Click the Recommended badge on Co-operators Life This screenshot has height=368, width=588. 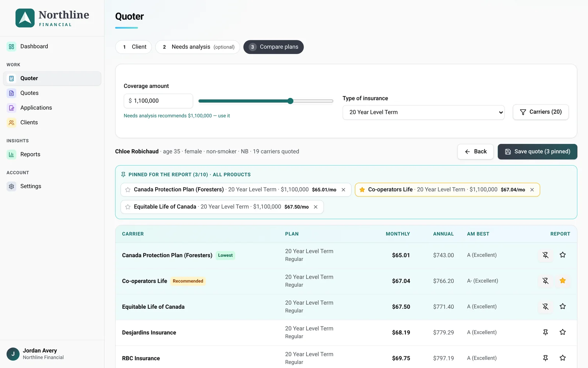(x=188, y=281)
